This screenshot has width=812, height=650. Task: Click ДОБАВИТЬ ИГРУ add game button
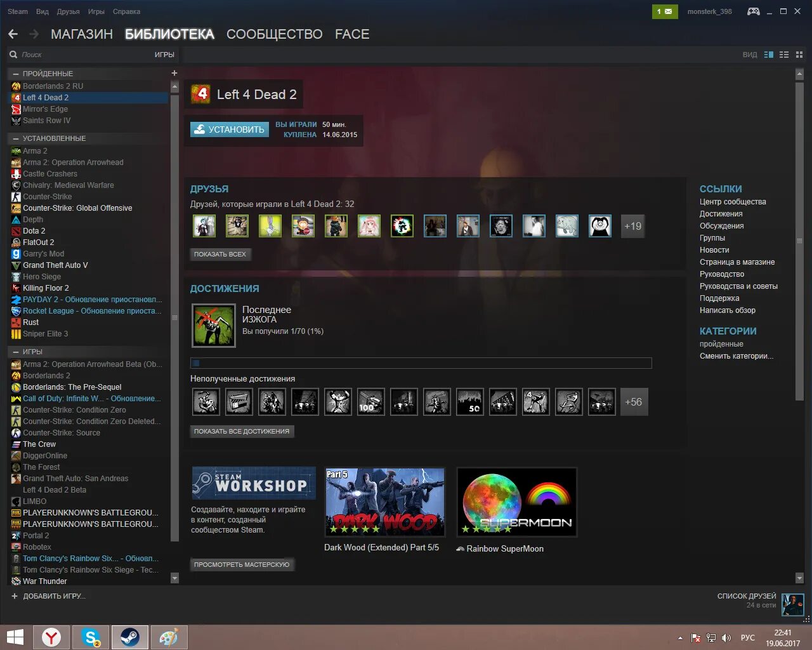click(x=48, y=596)
